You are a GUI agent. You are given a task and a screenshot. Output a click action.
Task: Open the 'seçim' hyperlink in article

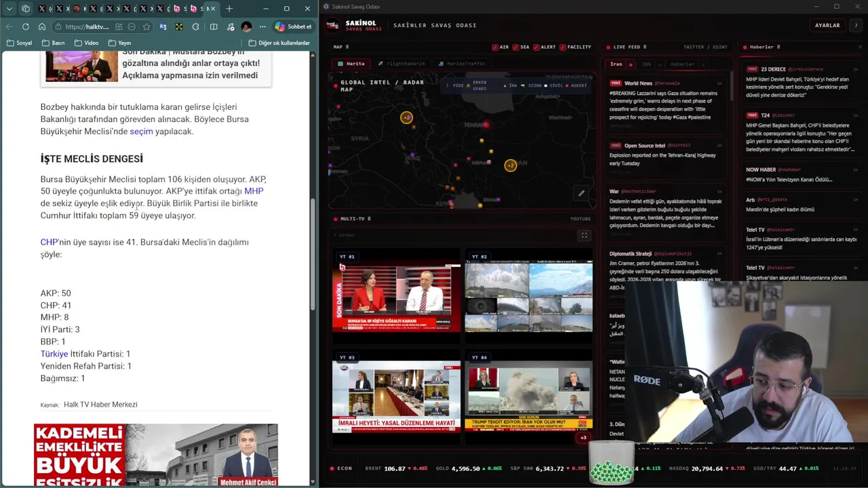click(x=141, y=131)
